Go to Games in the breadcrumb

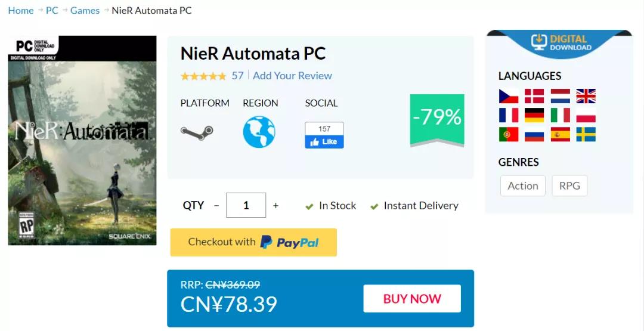click(x=85, y=10)
